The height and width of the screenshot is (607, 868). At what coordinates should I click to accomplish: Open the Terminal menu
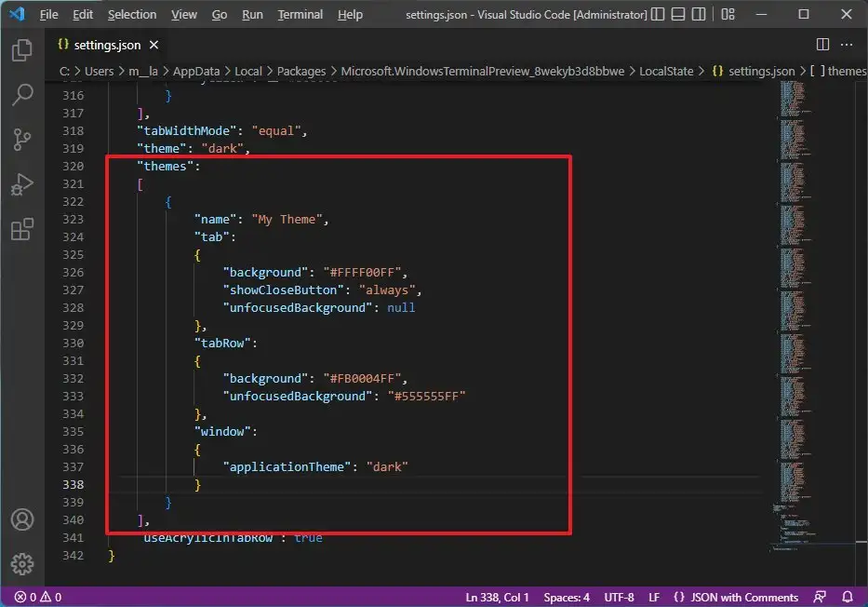coord(300,14)
